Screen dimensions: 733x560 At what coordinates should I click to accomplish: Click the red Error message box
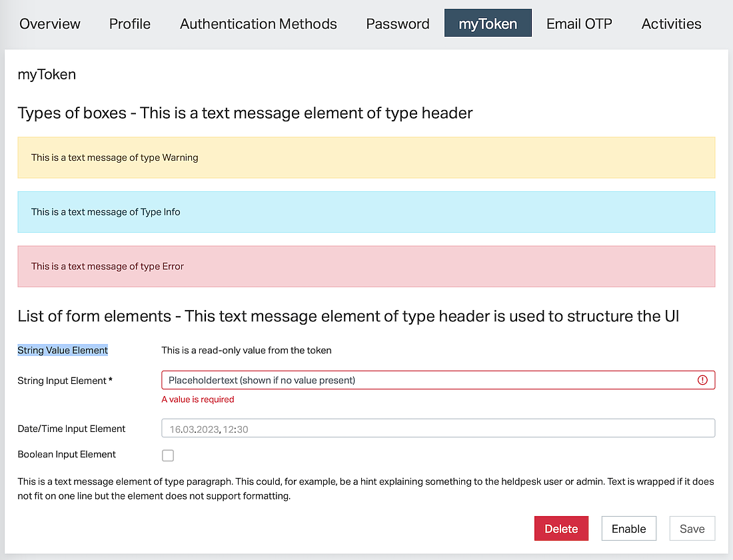coord(366,266)
